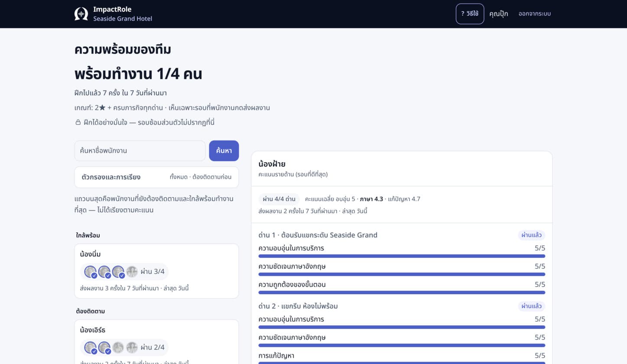Click น้องเอิร์ธ's grey third stage badge
The image size is (627, 364).
click(118, 348)
